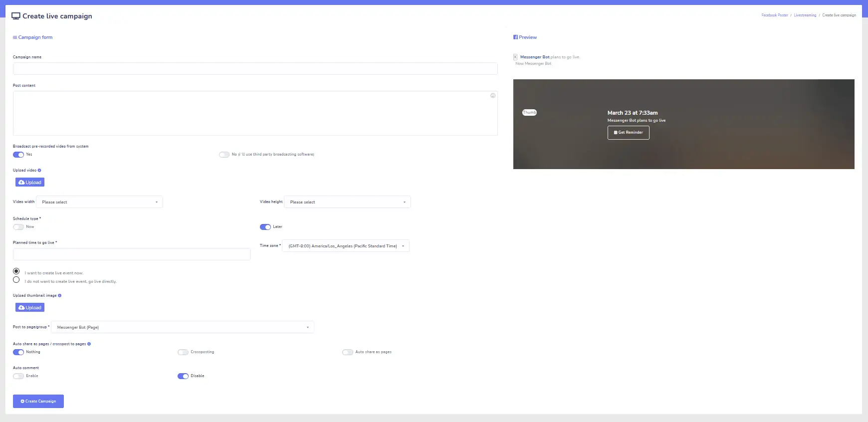Enable the Crossposting toggle

(x=183, y=352)
